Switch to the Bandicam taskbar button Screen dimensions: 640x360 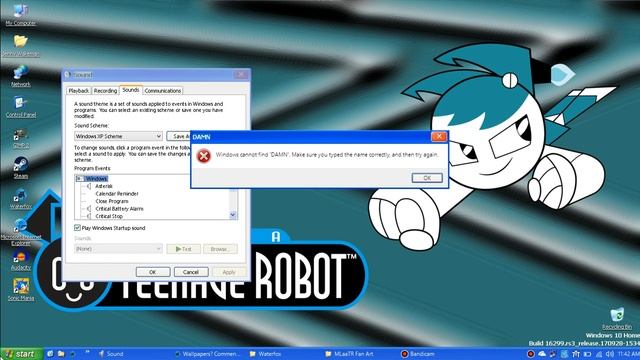click(435, 354)
